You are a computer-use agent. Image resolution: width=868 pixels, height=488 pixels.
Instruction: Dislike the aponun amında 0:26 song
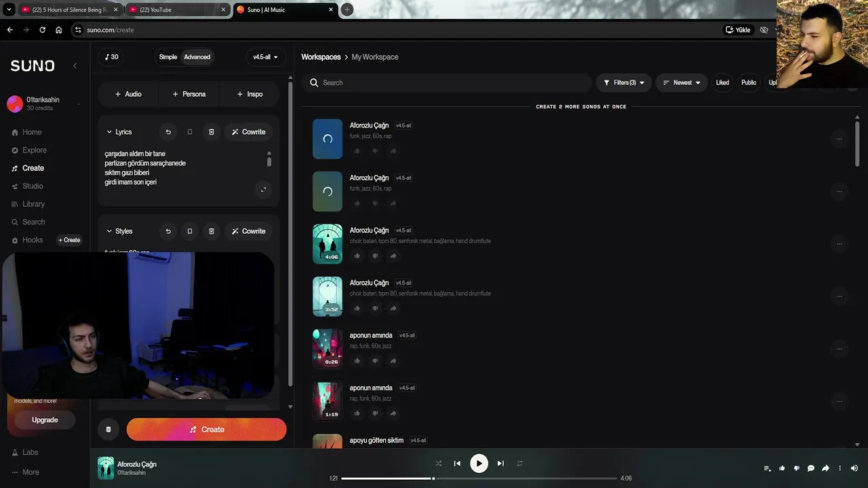click(x=375, y=361)
